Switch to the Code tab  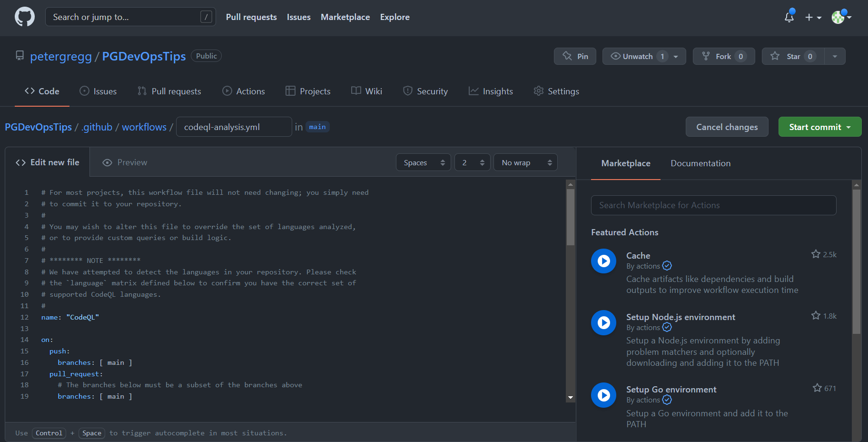(42, 91)
